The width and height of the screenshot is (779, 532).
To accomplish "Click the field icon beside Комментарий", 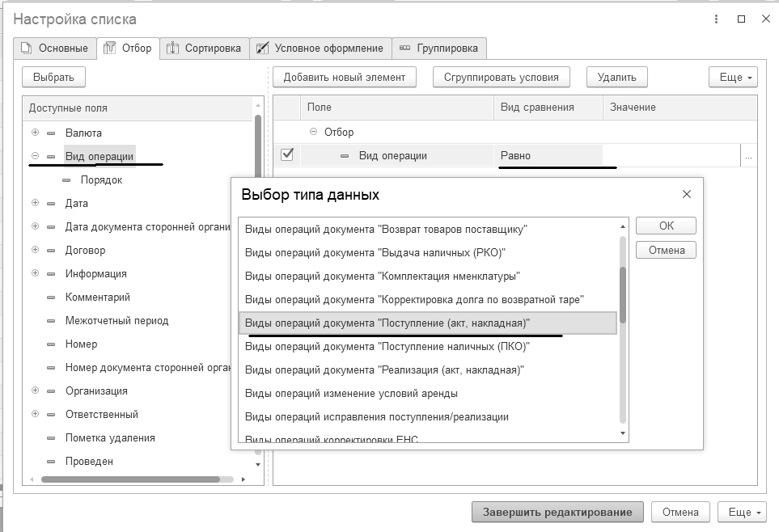I will pyautogui.click(x=52, y=298).
